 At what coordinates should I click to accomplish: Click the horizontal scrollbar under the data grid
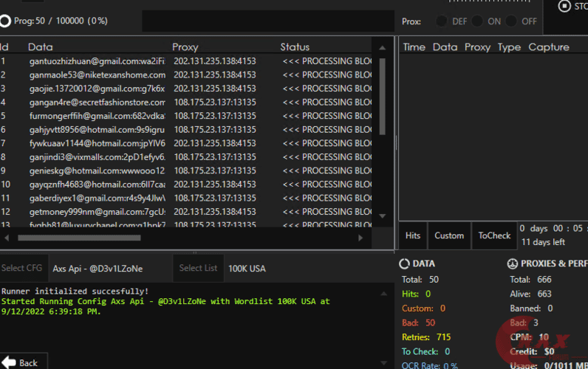click(79, 238)
